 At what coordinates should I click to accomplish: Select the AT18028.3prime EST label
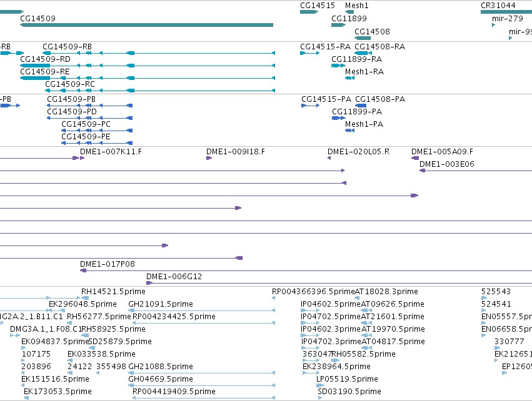pyautogui.click(x=386, y=292)
